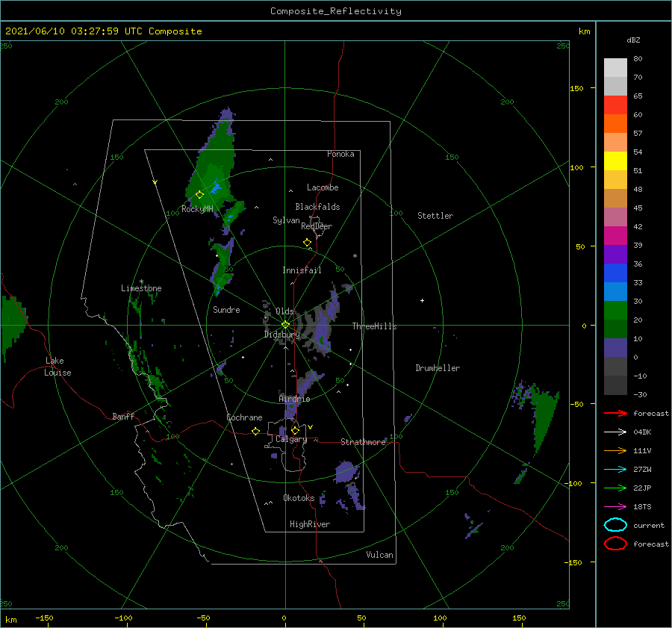Select the RedDeer city label
The height and width of the screenshot is (628, 672).
[x=317, y=226]
